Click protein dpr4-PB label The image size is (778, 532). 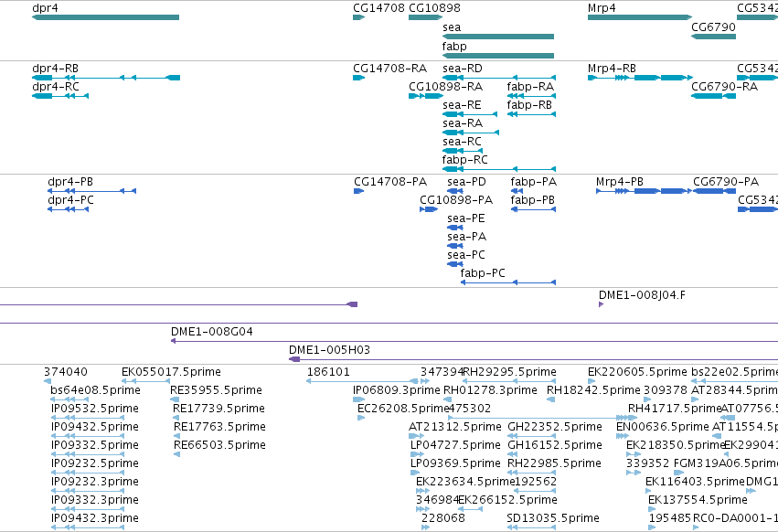70,182
